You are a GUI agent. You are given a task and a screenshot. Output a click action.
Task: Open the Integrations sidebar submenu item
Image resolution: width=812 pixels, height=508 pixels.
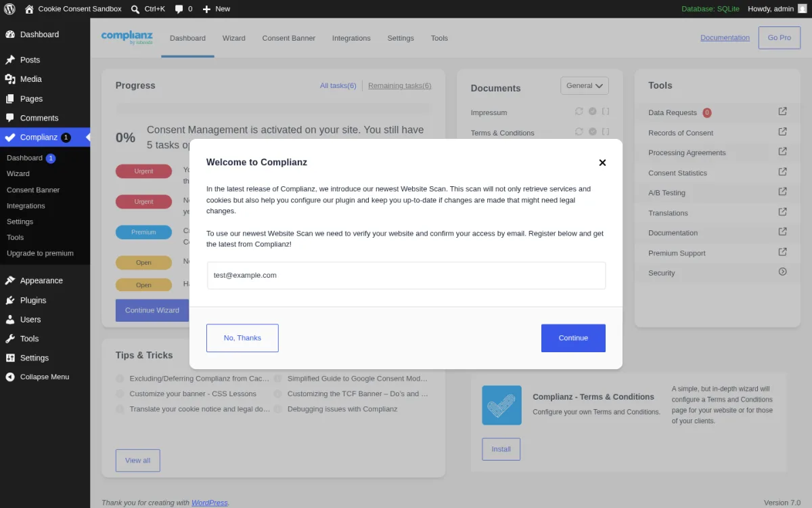[x=26, y=206]
